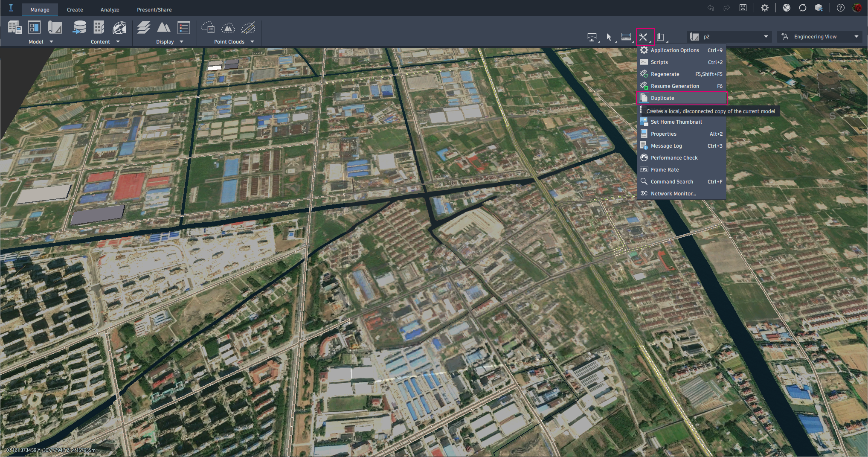Click the X Y Z coordinates readout
Screen dimensions: 868x457
[x=51, y=450]
